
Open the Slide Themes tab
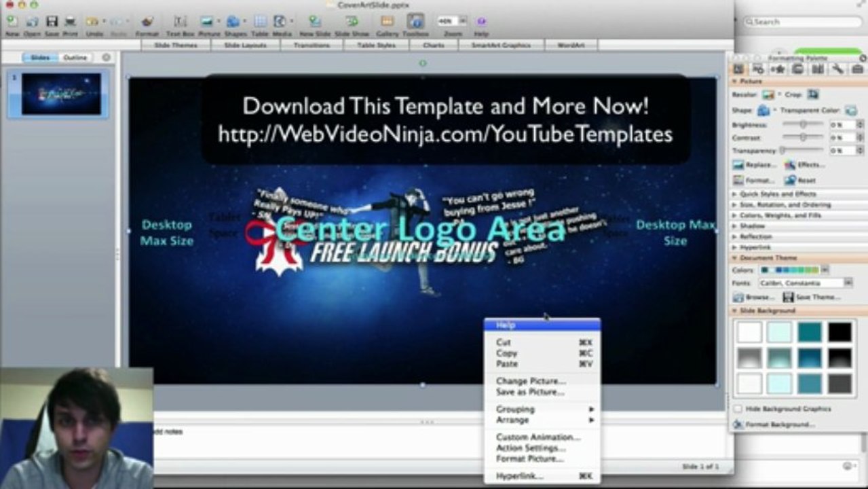click(176, 46)
